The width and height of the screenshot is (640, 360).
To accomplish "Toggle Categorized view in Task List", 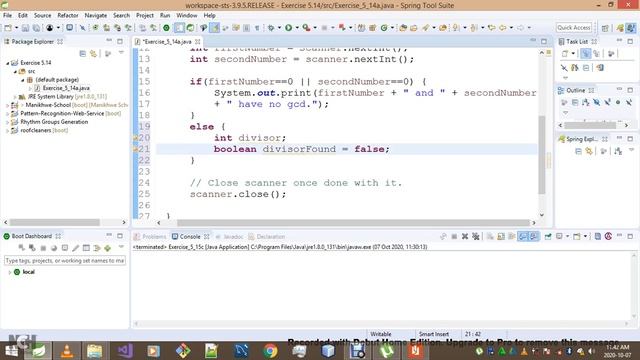I will click(x=586, y=53).
